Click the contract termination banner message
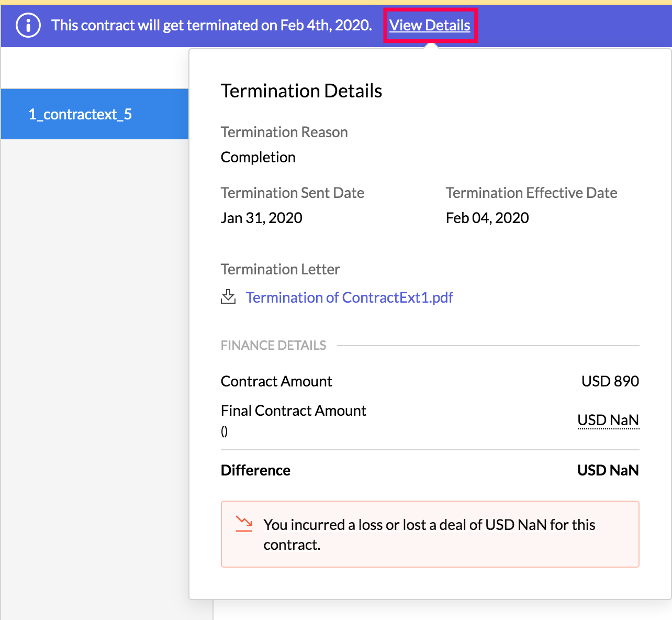 point(211,25)
